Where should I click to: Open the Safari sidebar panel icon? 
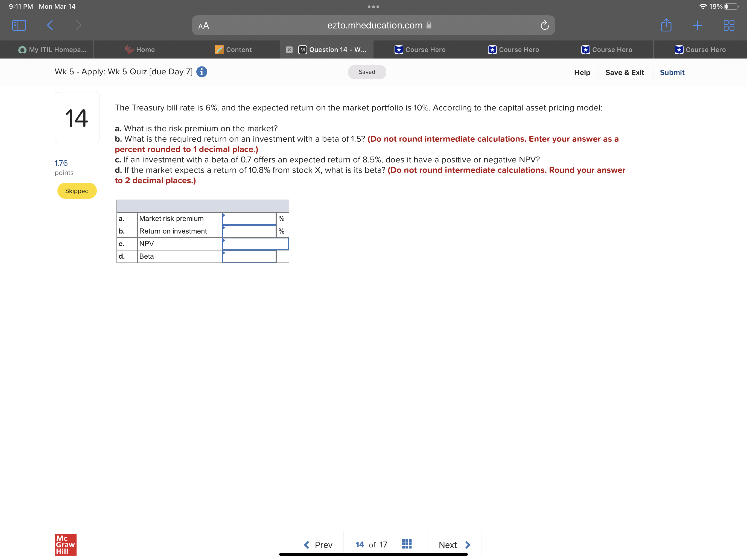[19, 25]
